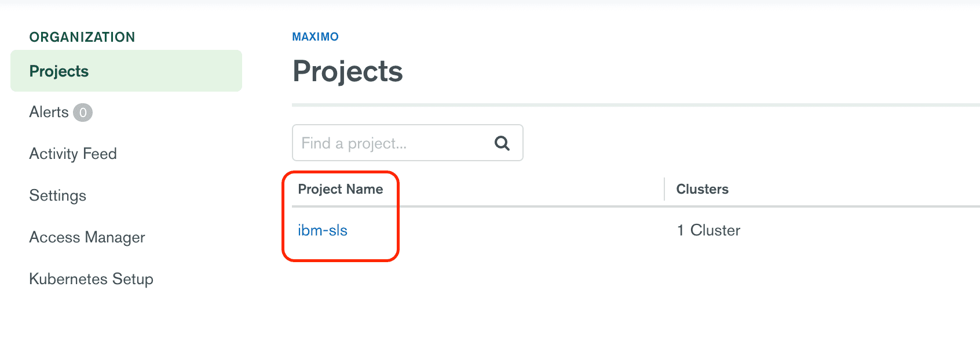Click the Alerts count badge showing 0
The image size is (980, 341).
point(83,113)
